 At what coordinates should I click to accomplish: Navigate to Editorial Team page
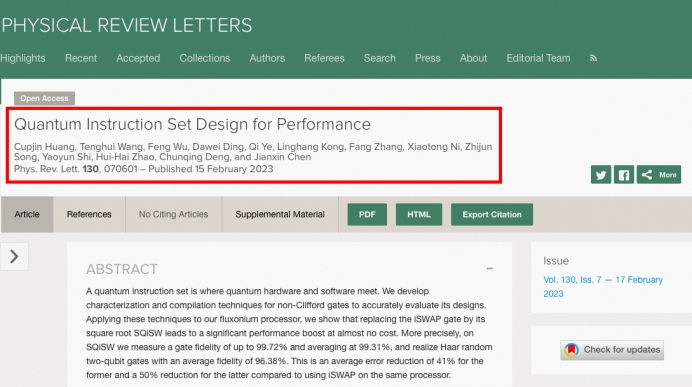538,58
